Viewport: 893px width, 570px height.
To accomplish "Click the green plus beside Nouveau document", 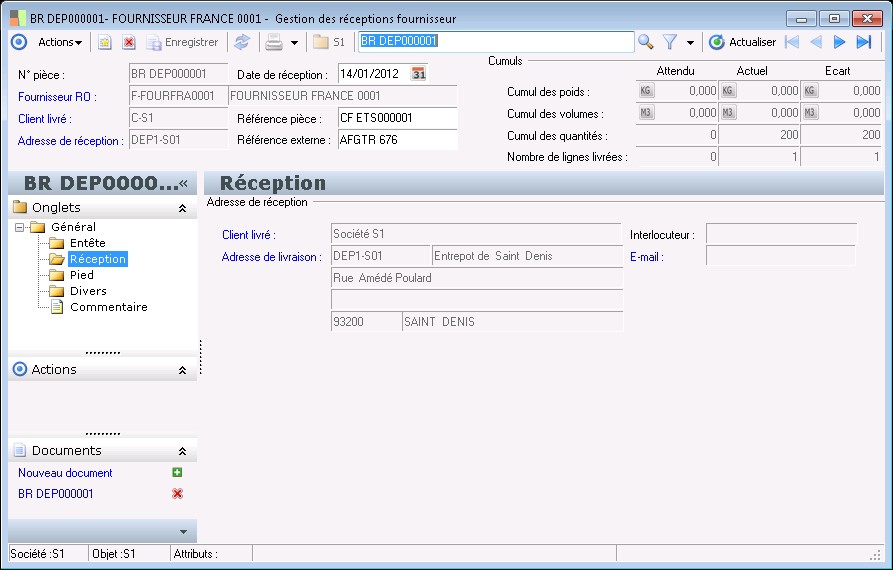I will [177, 473].
